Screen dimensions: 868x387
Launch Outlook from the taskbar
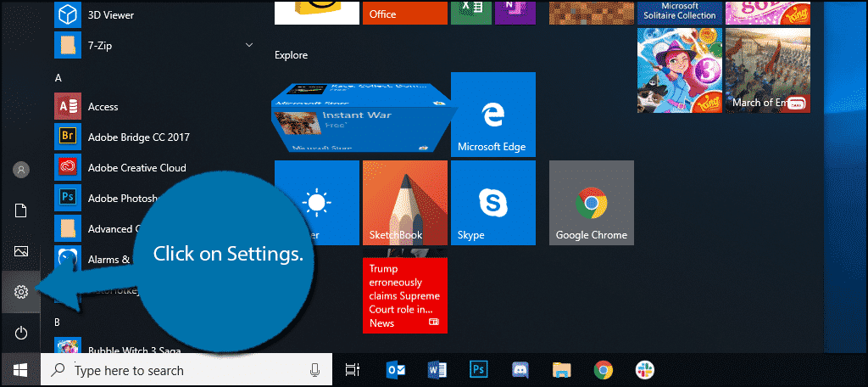pos(396,370)
